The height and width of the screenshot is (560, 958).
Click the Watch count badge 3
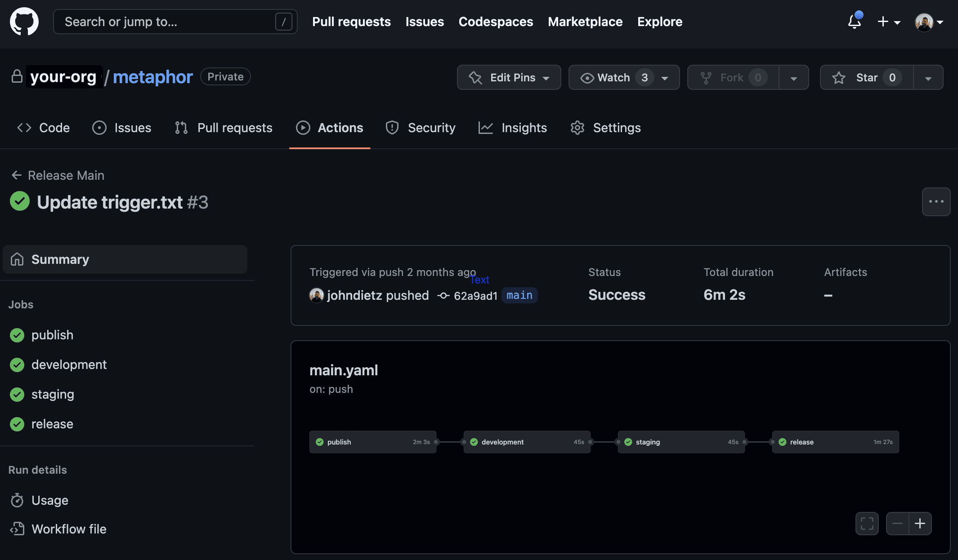click(645, 78)
